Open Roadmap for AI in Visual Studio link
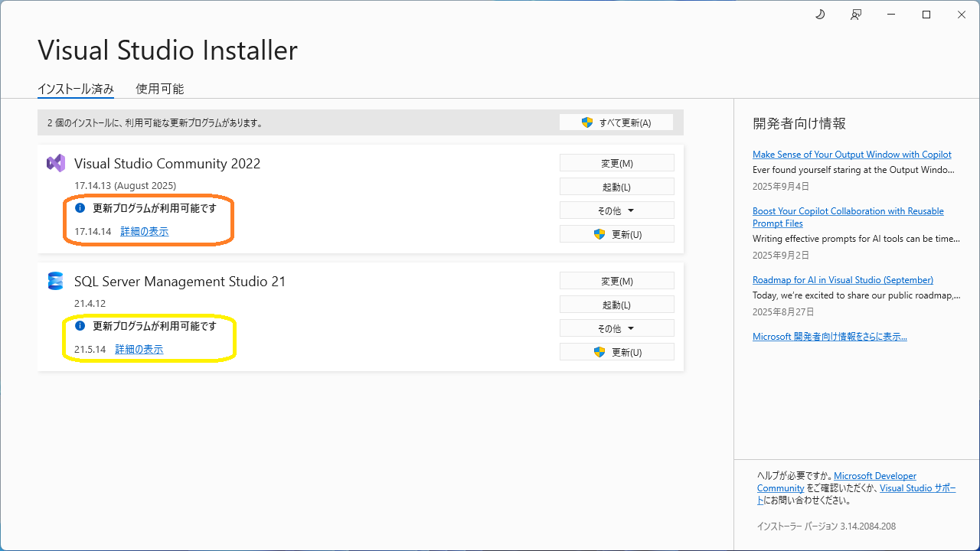 (843, 280)
